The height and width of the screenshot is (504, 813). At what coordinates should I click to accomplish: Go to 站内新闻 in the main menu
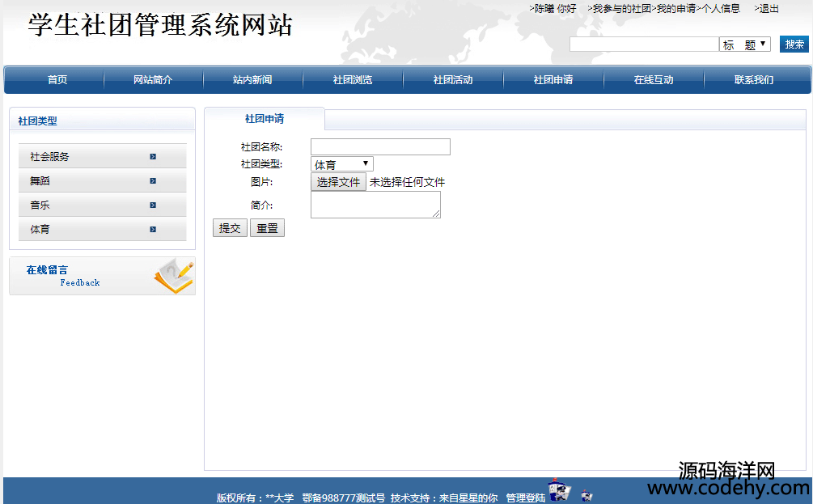pyautogui.click(x=252, y=80)
